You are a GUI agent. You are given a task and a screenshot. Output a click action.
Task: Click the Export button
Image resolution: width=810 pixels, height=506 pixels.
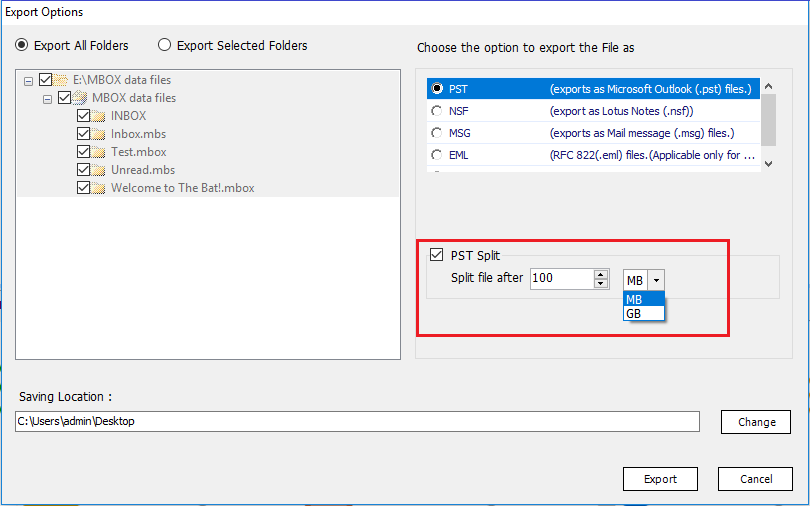660,479
